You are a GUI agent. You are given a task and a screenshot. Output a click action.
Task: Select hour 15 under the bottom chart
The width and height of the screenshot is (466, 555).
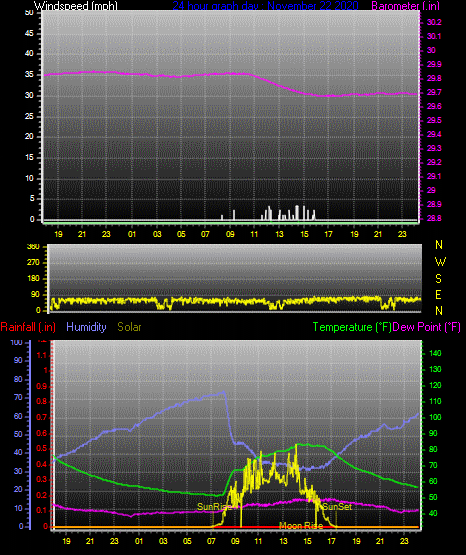point(307,541)
